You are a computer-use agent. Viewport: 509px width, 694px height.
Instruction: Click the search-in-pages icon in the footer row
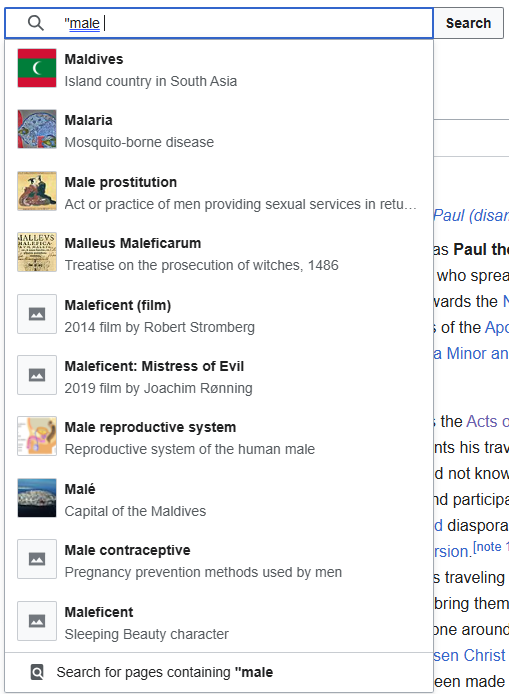pyautogui.click(x=37, y=672)
